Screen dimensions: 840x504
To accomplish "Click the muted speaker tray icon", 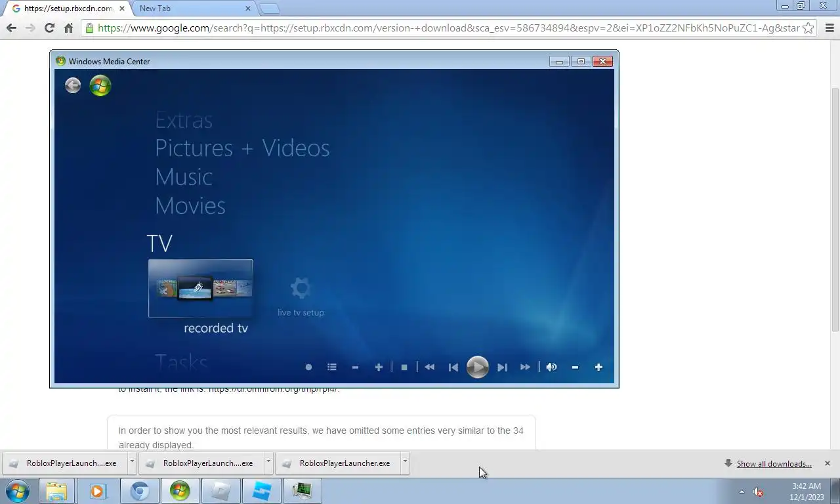I will [x=757, y=492].
